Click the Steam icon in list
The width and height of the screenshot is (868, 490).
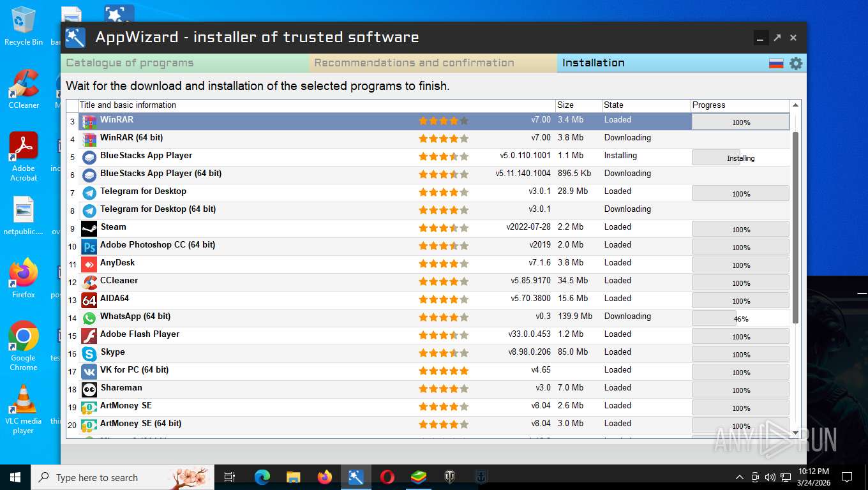click(x=89, y=228)
